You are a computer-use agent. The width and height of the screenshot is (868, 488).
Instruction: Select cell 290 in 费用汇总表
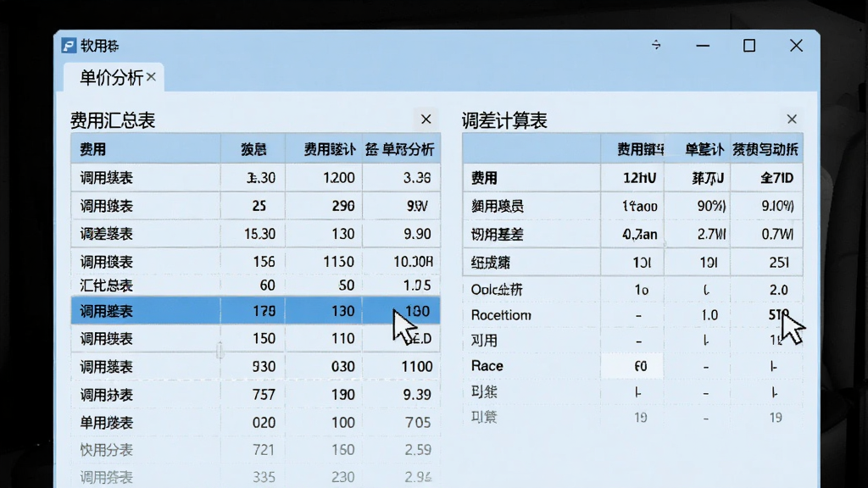point(343,206)
